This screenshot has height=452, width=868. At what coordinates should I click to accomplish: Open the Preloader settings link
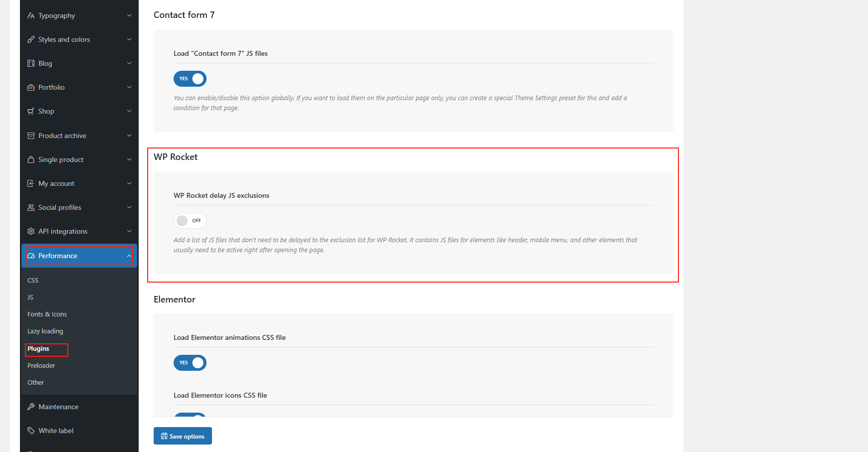tap(41, 366)
